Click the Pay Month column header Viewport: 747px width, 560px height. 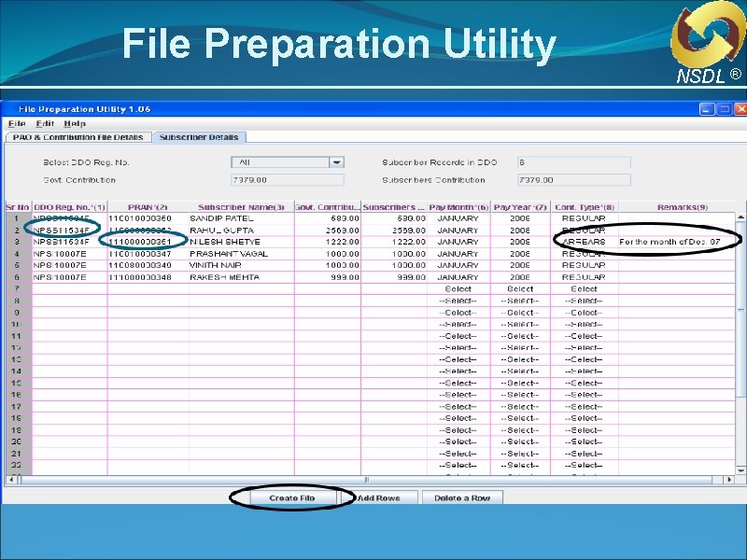click(458, 207)
